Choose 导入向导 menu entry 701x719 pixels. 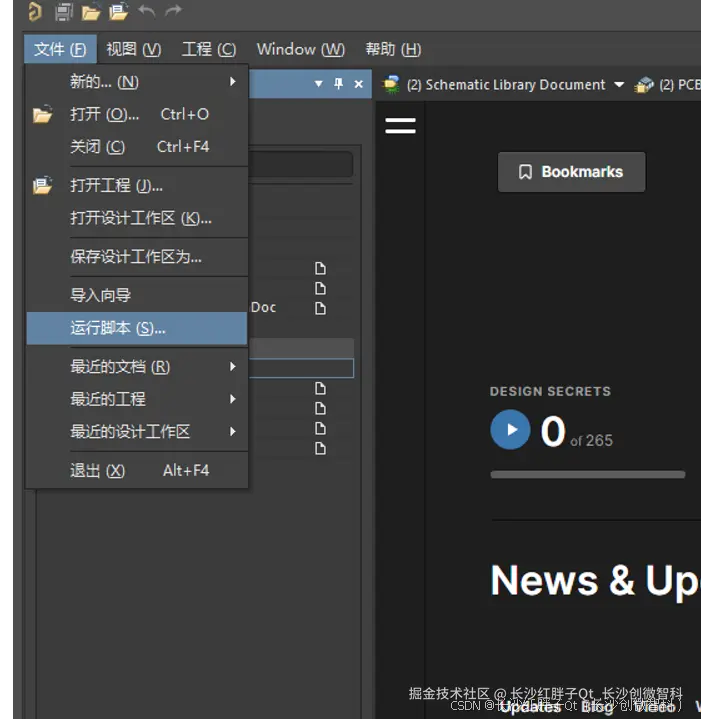(137, 295)
